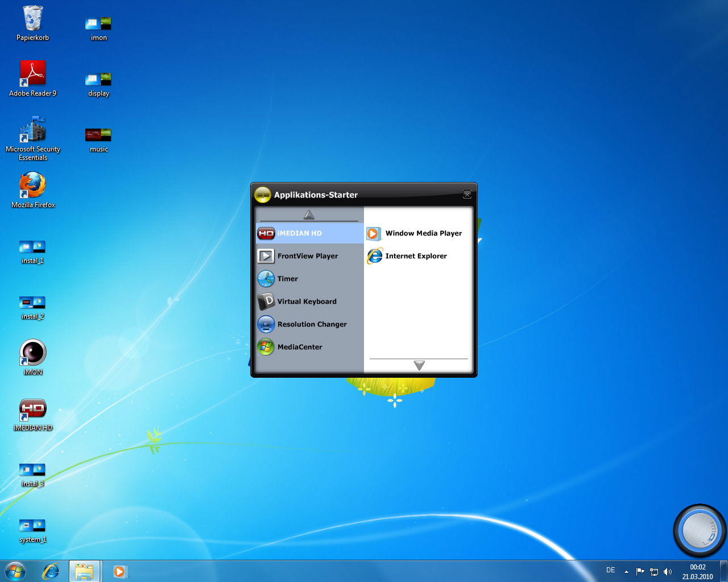Select the instal_1 desktop file
The image size is (728, 582).
(32, 251)
